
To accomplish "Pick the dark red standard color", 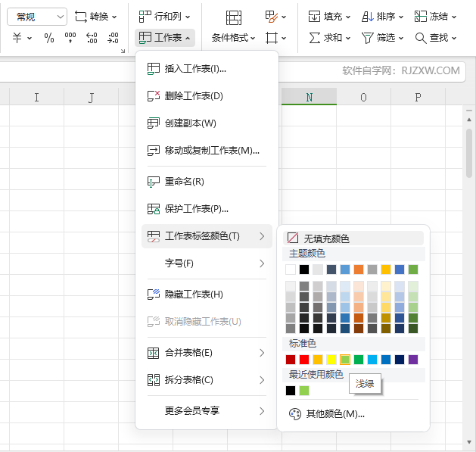I will (291, 360).
